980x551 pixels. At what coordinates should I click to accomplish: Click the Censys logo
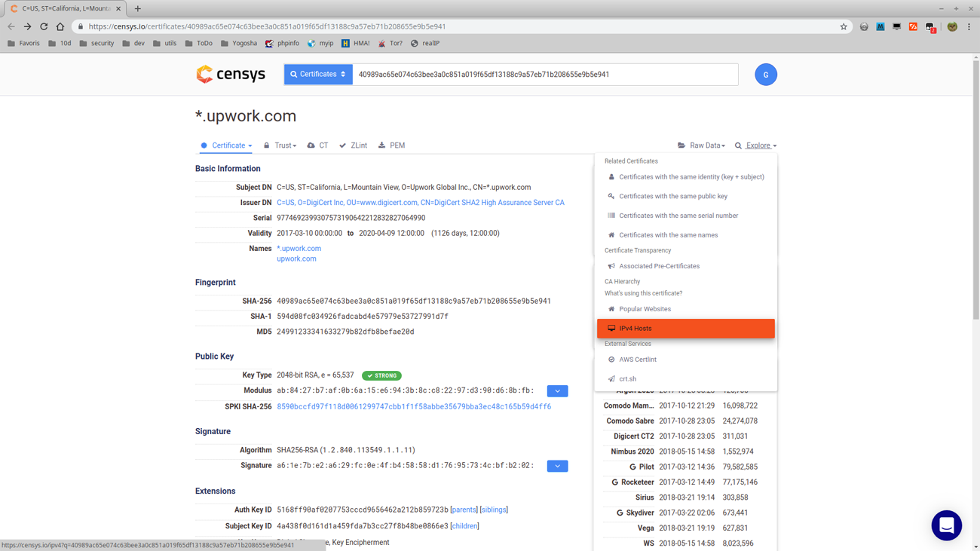coord(231,74)
